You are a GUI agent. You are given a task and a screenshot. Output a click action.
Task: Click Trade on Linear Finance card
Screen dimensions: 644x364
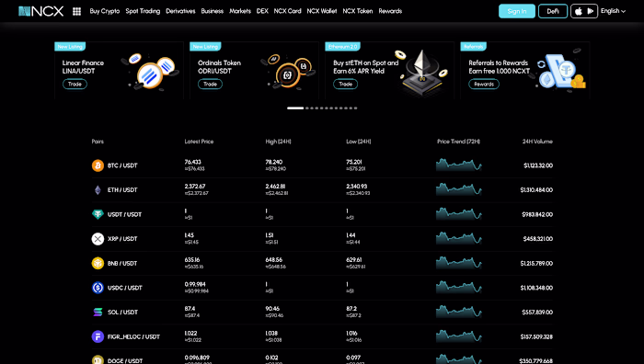point(75,85)
